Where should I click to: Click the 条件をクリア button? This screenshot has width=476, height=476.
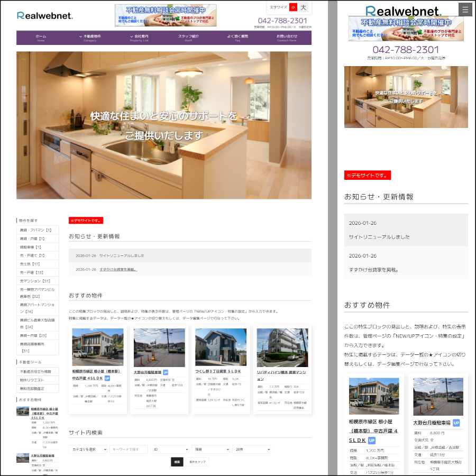point(197,462)
